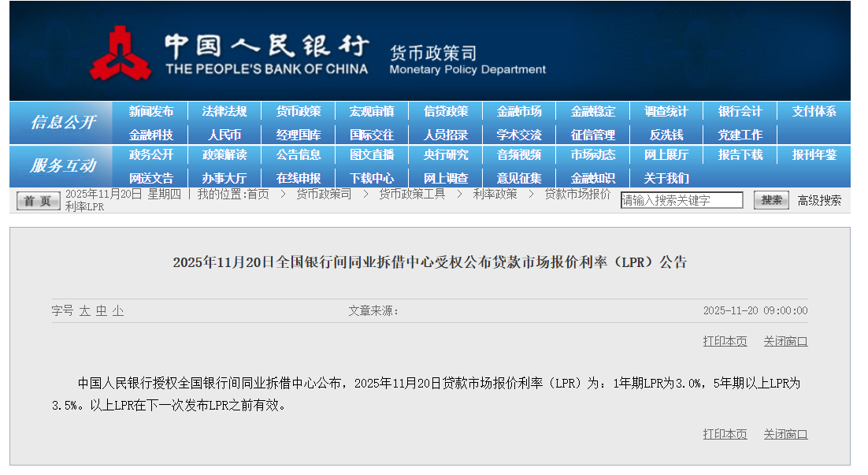Open 反洗钱 link

click(666, 135)
